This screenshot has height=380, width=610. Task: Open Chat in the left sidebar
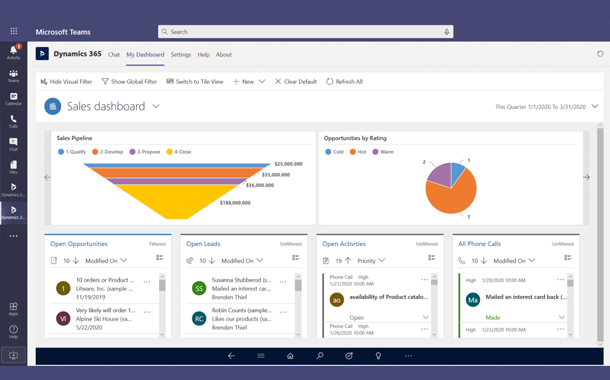click(x=14, y=144)
